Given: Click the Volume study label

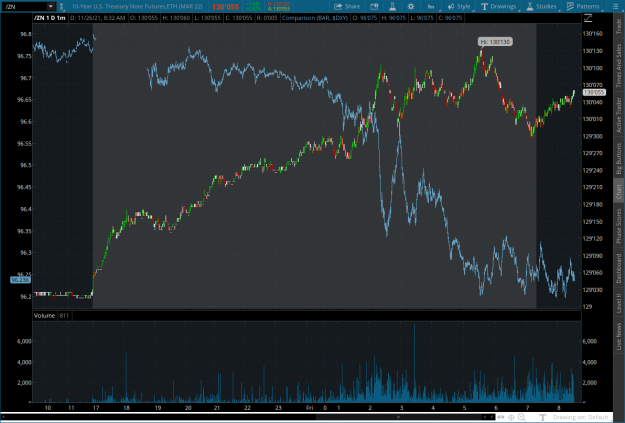Looking at the screenshot, I should tap(44, 316).
